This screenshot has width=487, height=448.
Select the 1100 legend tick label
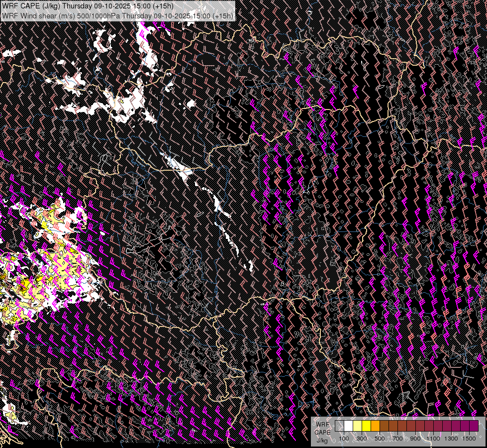tap(433, 439)
